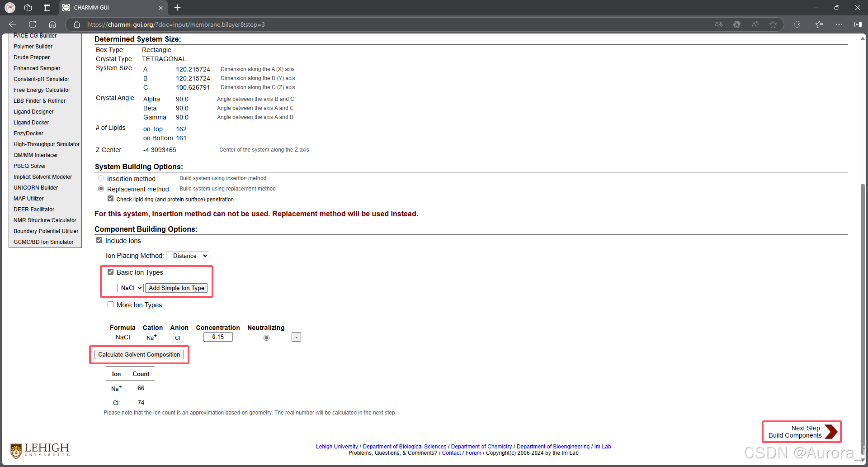Screen dimensions: 868x467
Task: Open Department of Bioengineering link
Action: [553, 447]
